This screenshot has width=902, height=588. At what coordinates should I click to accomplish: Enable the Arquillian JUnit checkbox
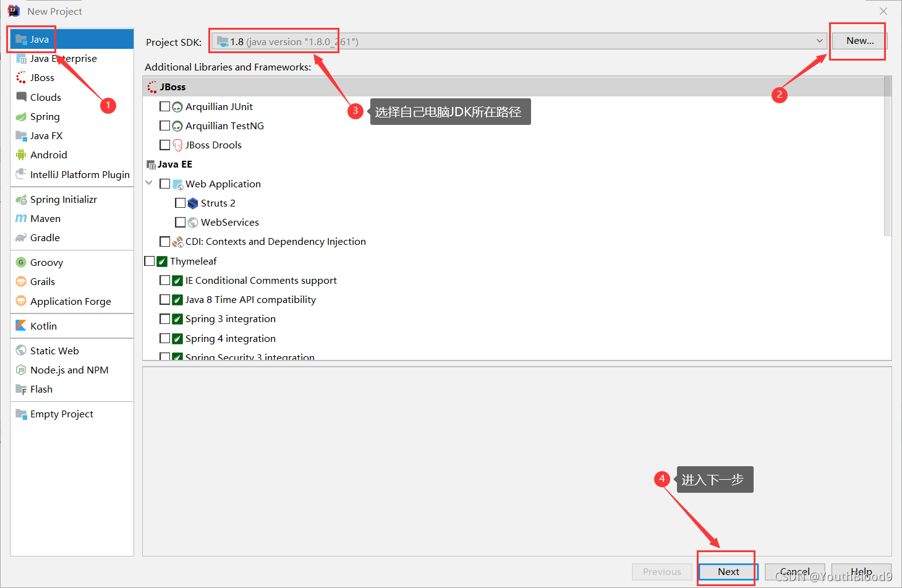coord(164,106)
